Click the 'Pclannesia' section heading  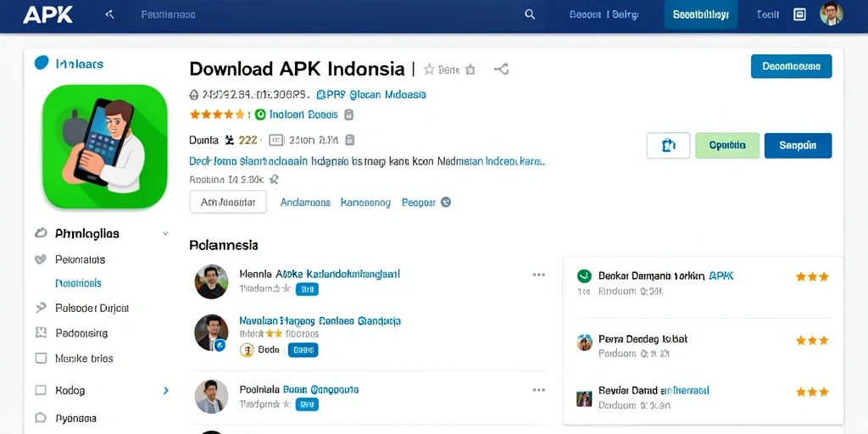[x=224, y=245]
